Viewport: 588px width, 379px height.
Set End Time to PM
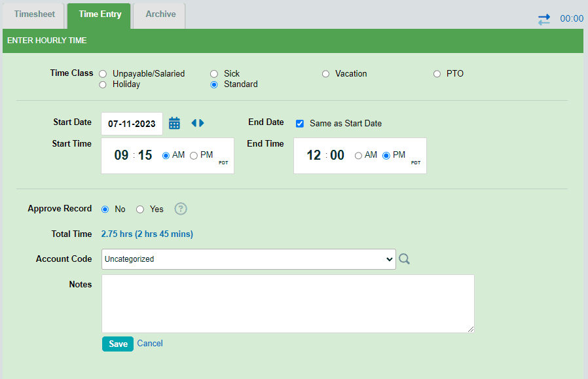pyautogui.click(x=386, y=156)
